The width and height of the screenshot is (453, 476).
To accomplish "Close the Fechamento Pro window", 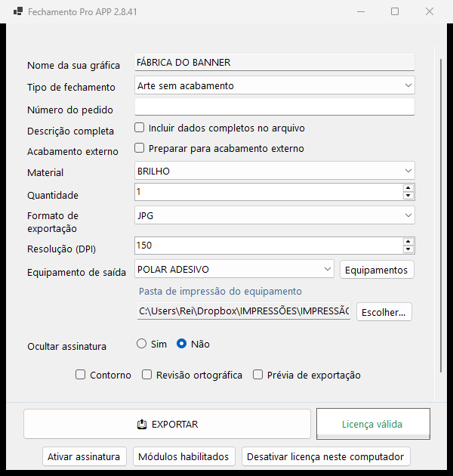I will (x=430, y=11).
